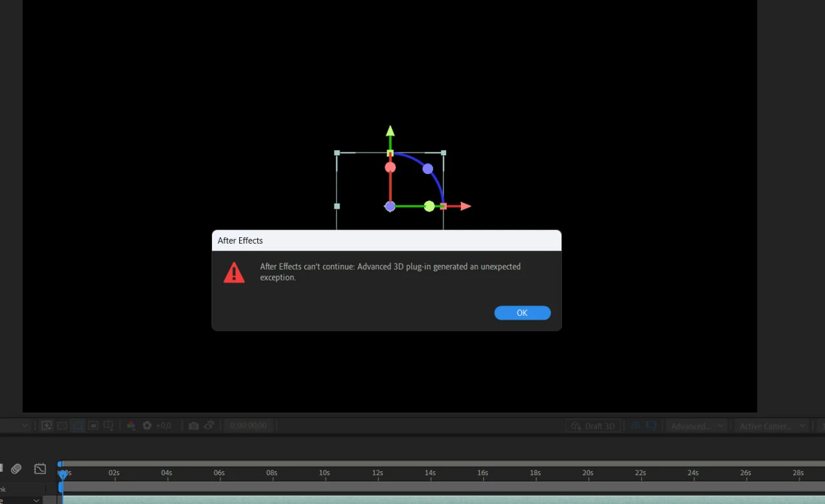Click the 20s mark on time ruler
Viewport: 825px width, 504px height.
tap(588, 473)
